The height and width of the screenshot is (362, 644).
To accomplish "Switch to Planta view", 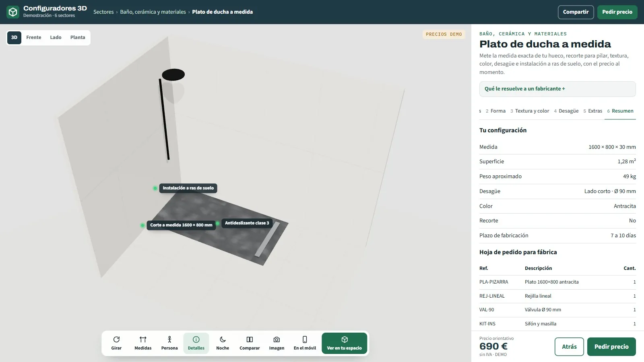I will click(78, 37).
